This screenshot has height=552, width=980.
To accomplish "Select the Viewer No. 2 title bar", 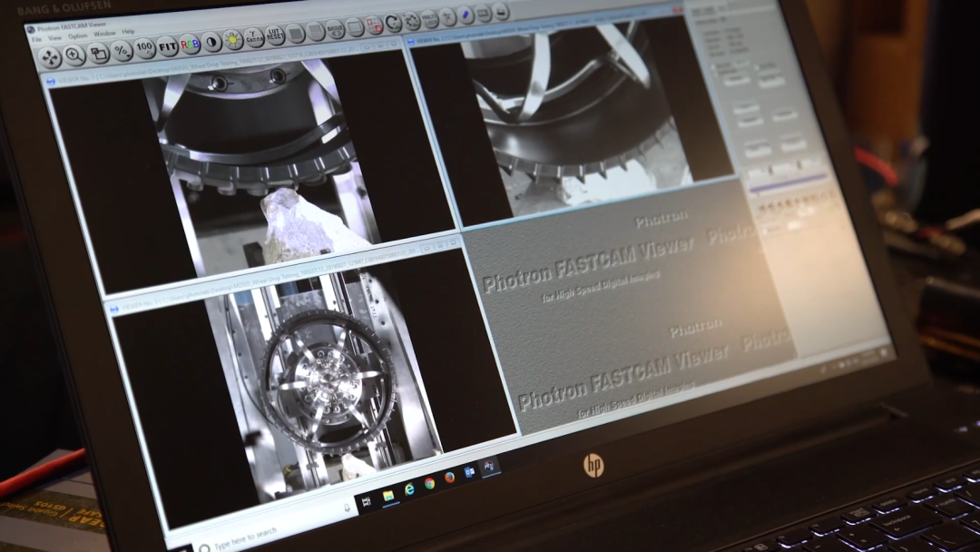I will [x=544, y=25].
